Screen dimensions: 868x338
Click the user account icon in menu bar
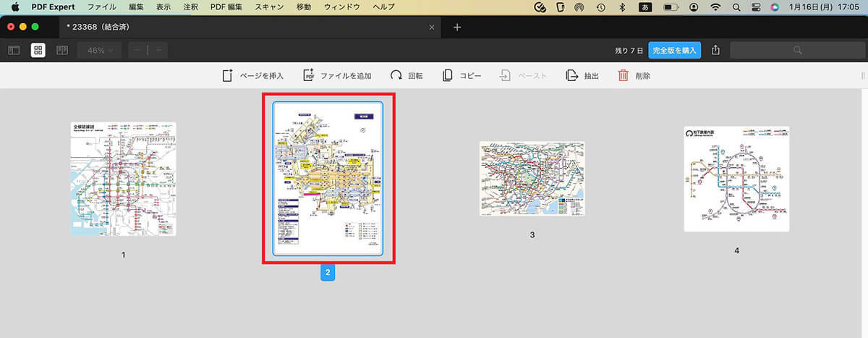pyautogui.click(x=694, y=7)
